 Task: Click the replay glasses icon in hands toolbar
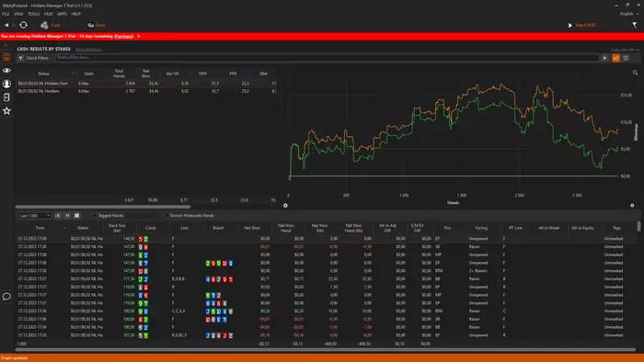[58, 215]
